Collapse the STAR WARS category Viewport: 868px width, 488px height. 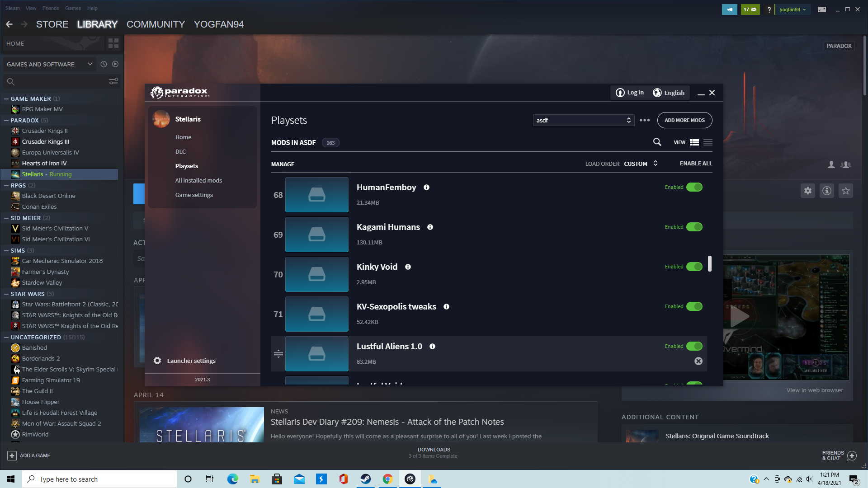pyautogui.click(x=6, y=294)
